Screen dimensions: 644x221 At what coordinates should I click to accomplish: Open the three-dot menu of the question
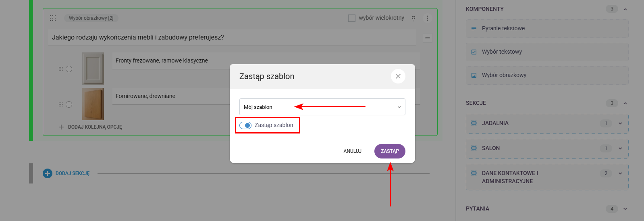(428, 18)
